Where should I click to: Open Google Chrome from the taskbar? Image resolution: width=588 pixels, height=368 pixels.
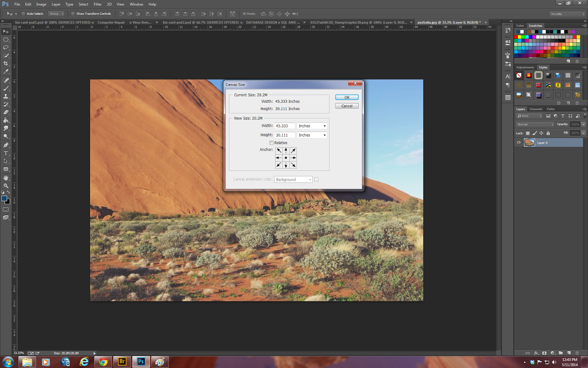click(103, 362)
